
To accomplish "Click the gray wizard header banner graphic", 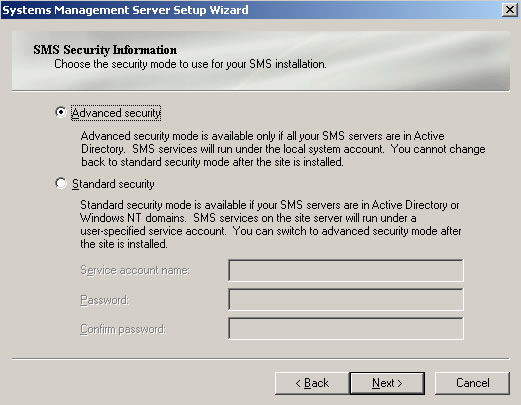I will pyautogui.click(x=261, y=61).
